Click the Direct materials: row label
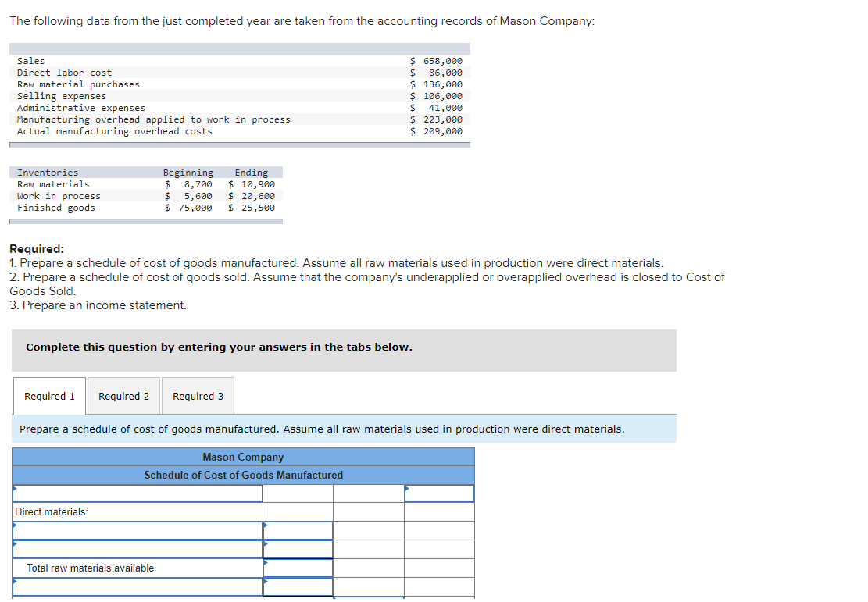This screenshot has width=868, height=602. click(52, 511)
